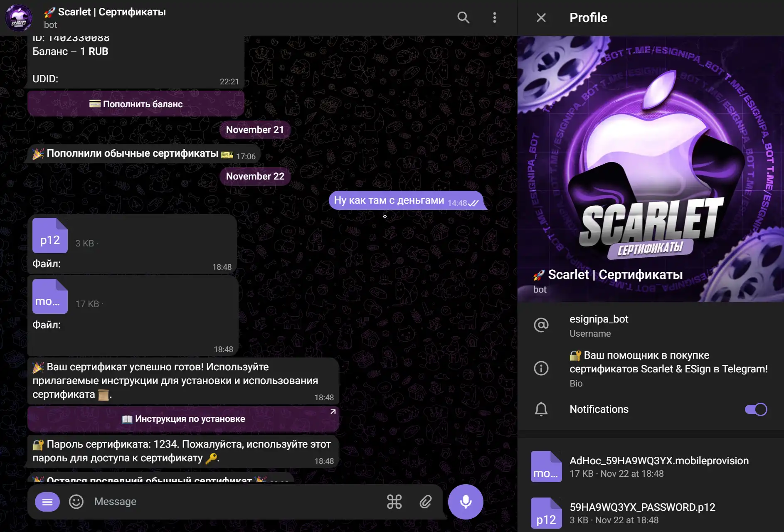Click the 59HA9WQ3YX_PASSWORD.p12 file name
Viewport: 784px width, 532px height.
[642, 507]
